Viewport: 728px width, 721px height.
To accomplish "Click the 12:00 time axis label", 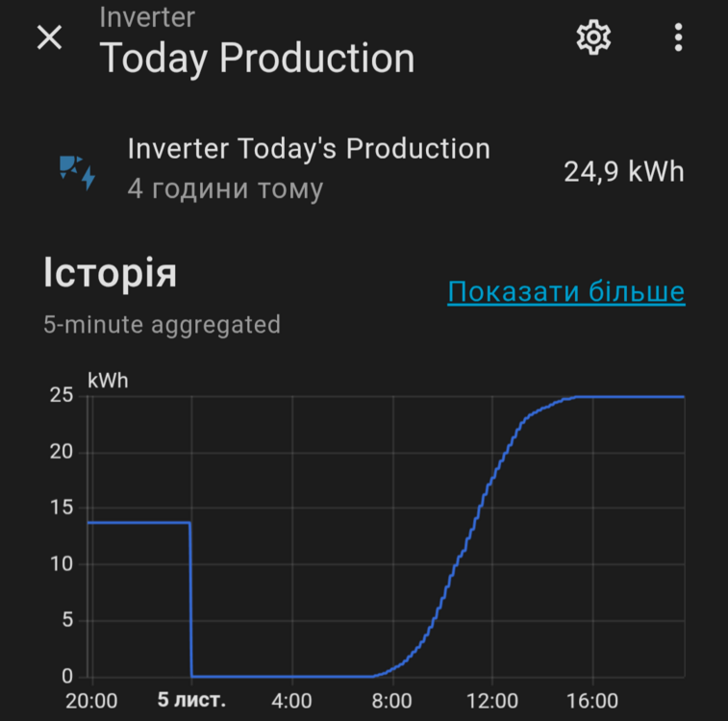I will (492, 700).
